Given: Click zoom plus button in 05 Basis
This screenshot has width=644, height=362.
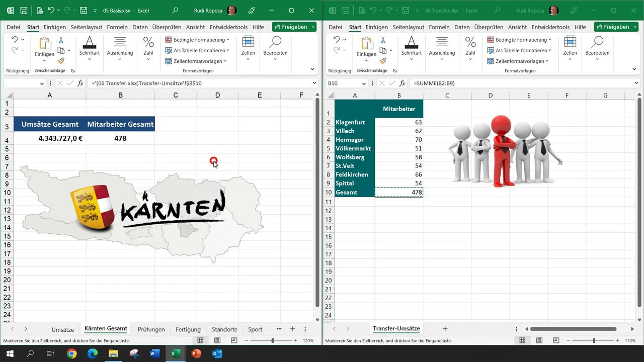Looking at the screenshot, I should click(x=295, y=340).
